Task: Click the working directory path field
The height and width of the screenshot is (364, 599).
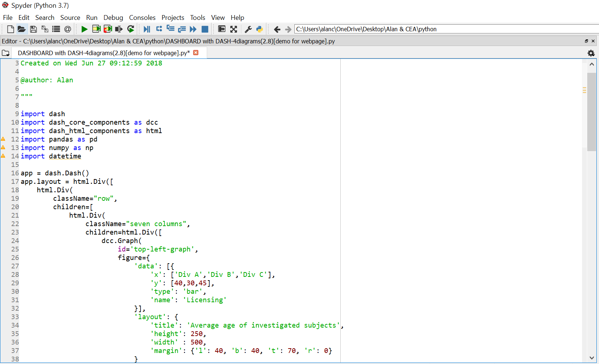Action: tap(442, 29)
